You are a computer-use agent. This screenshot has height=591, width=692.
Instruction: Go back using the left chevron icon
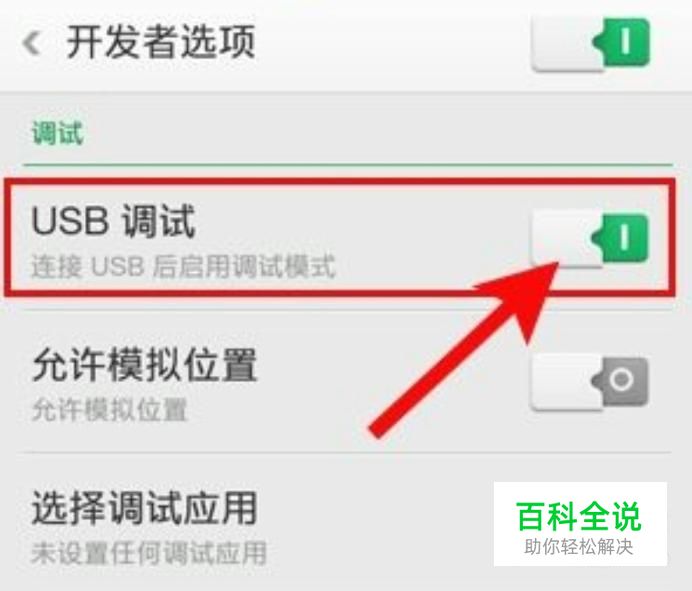(x=32, y=43)
